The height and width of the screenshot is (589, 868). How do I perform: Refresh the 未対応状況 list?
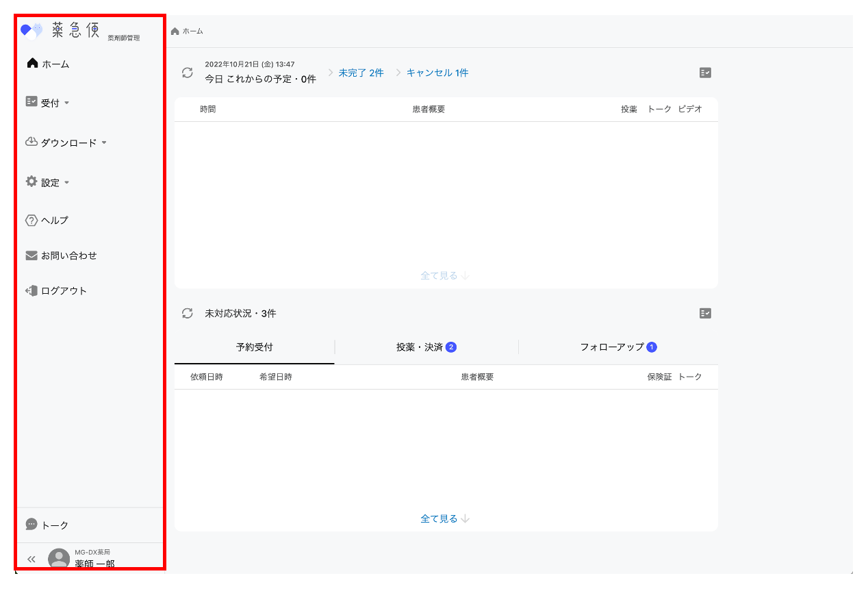tap(188, 313)
